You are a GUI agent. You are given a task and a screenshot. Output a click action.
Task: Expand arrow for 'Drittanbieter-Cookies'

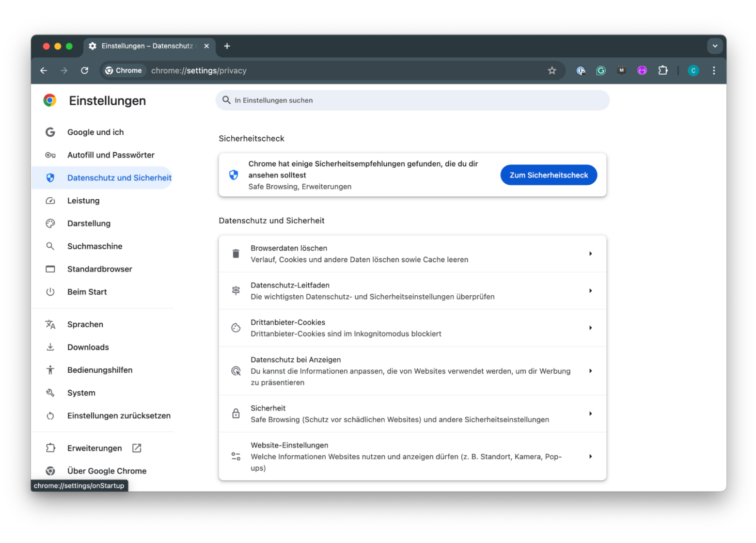[x=590, y=328]
